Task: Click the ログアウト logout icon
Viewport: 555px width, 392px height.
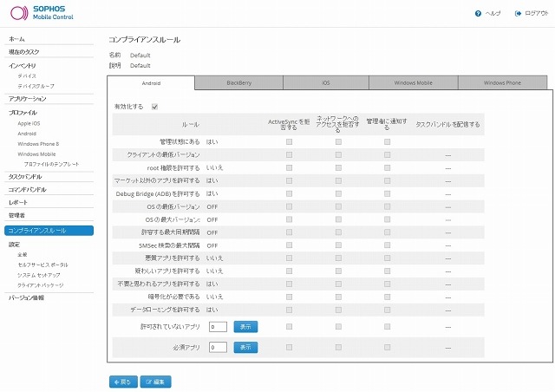Action: coord(518,14)
